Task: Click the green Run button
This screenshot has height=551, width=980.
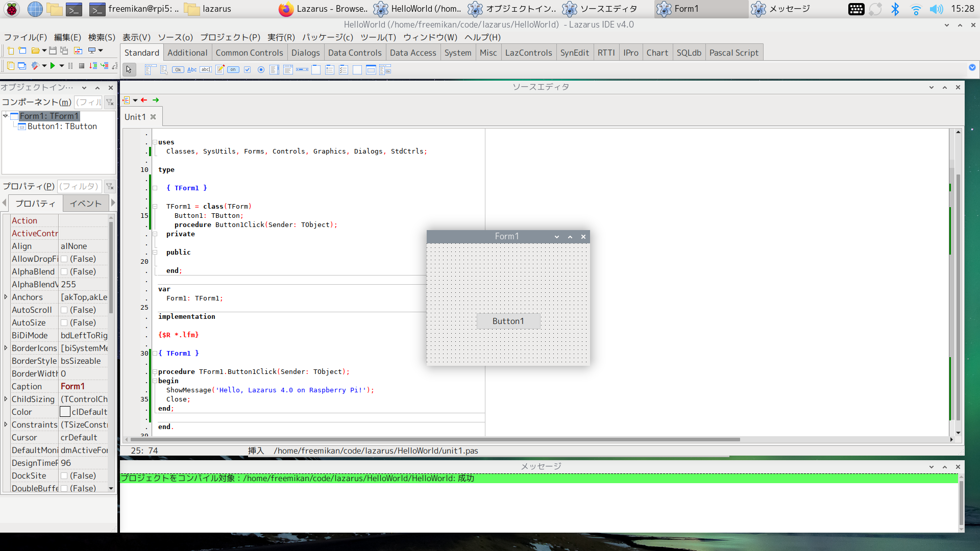Action: (53, 65)
